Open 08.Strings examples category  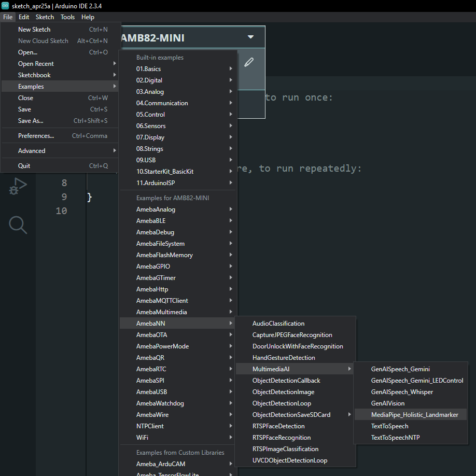coord(177,149)
